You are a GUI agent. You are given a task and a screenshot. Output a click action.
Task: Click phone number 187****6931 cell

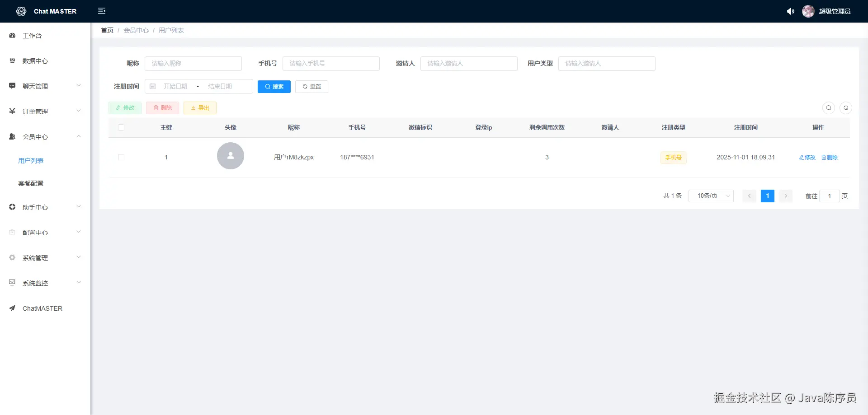[x=357, y=158]
